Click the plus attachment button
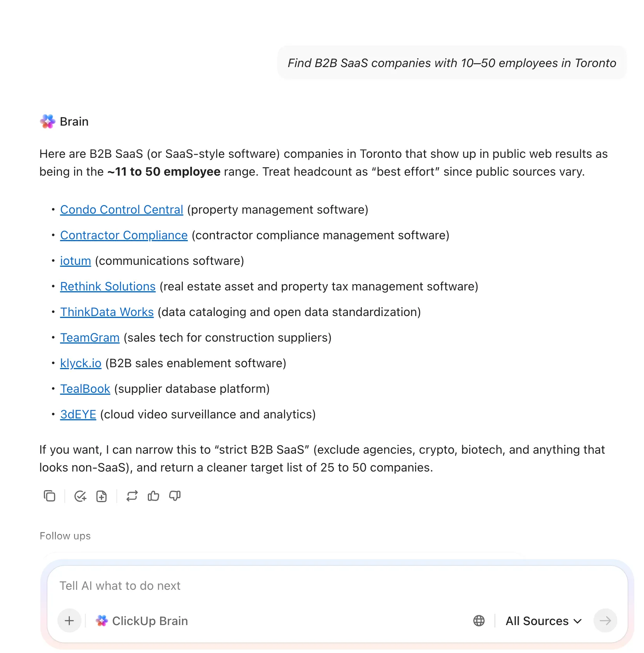The height and width of the screenshot is (653, 644). point(69,621)
